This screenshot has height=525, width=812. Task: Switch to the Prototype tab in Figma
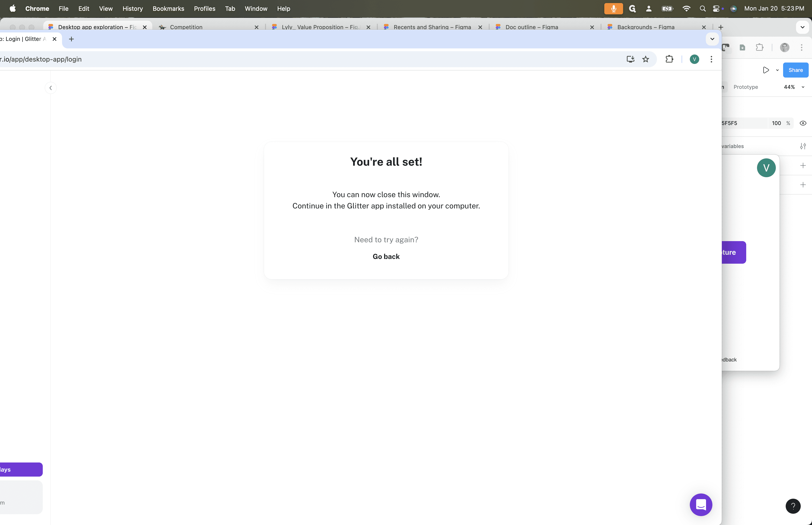click(746, 87)
